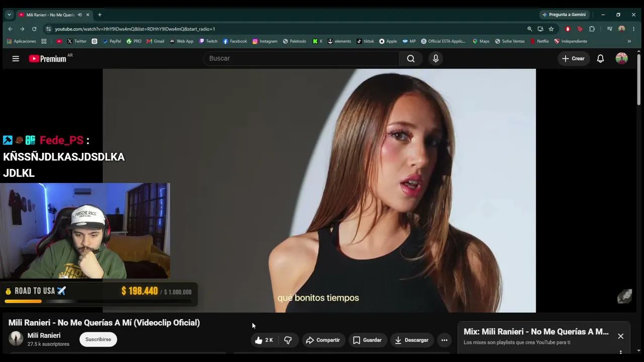Screen dimensions: 644x362
Task: Open the Paletools bookmark
Action: coord(294,41)
